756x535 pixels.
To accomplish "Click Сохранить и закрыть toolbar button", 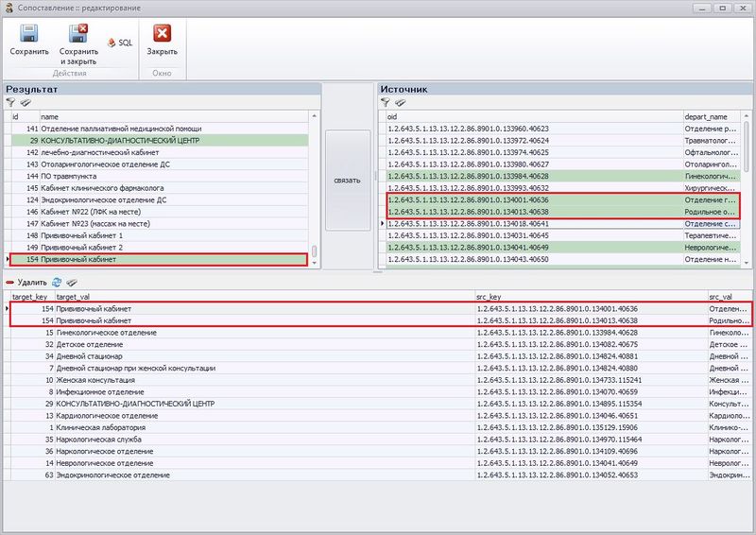I will (x=78, y=35).
